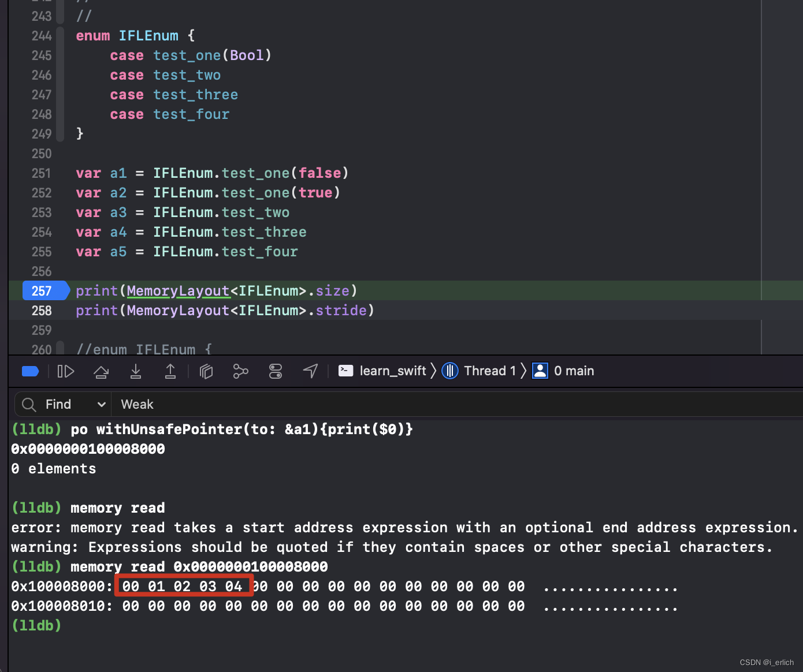Click line number 251 in gutter
Viewport: 803px width, 672px height.
(42, 173)
